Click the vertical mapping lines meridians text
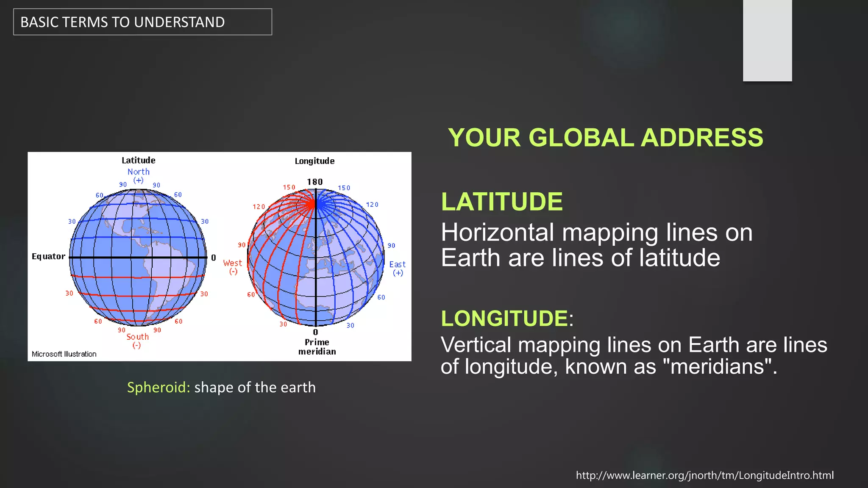This screenshot has height=488, width=868. (634, 355)
